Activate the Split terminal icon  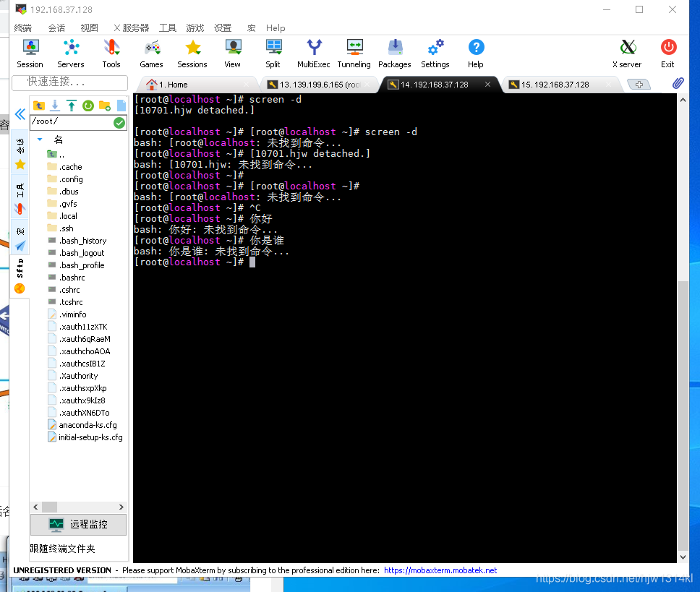pos(273,54)
